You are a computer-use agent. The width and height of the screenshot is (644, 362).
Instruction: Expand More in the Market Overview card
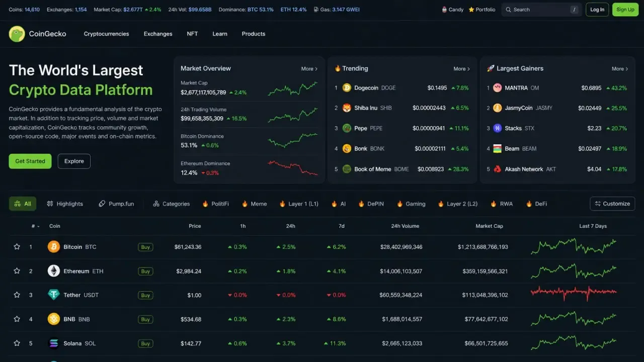coord(309,69)
